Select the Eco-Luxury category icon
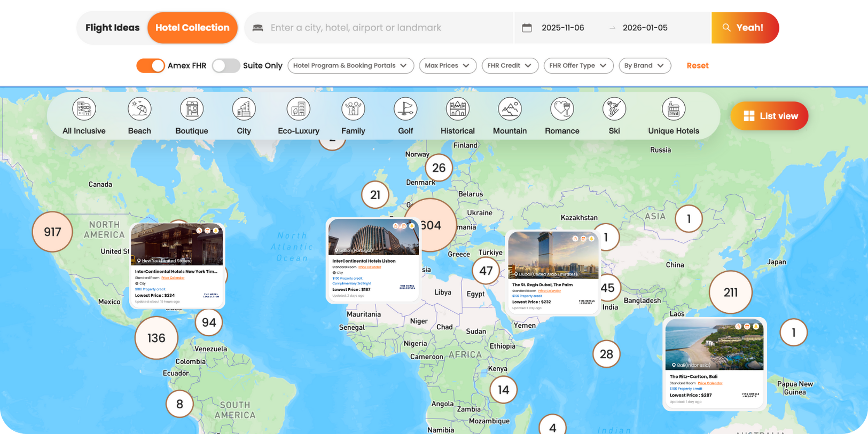 pyautogui.click(x=299, y=109)
